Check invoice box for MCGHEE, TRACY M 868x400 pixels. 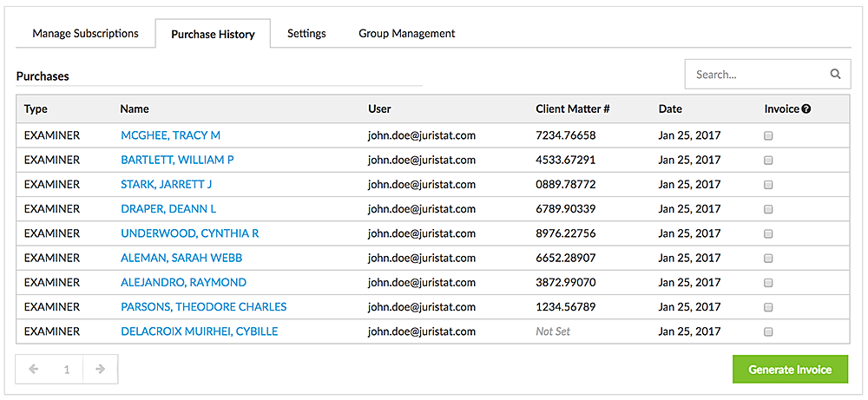coord(768,136)
